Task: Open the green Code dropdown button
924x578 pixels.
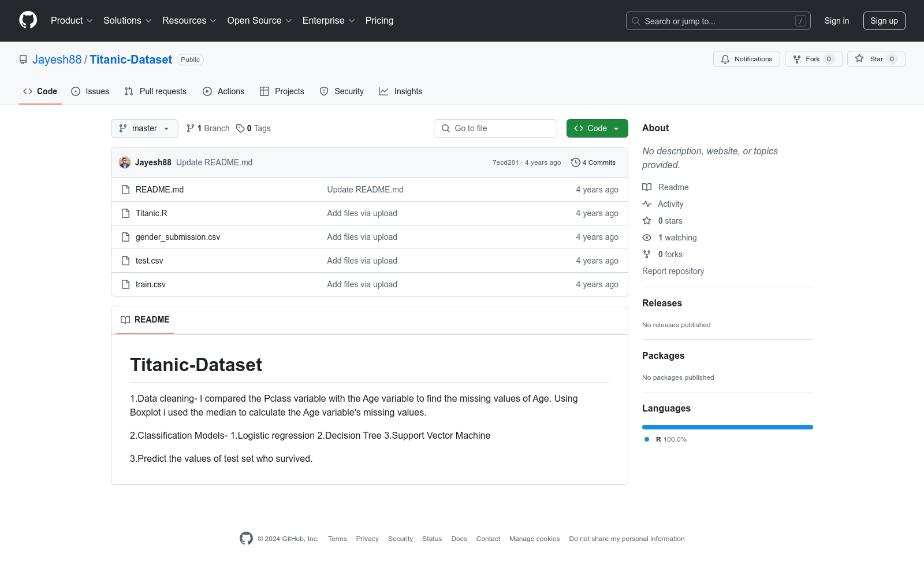Action: [597, 128]
